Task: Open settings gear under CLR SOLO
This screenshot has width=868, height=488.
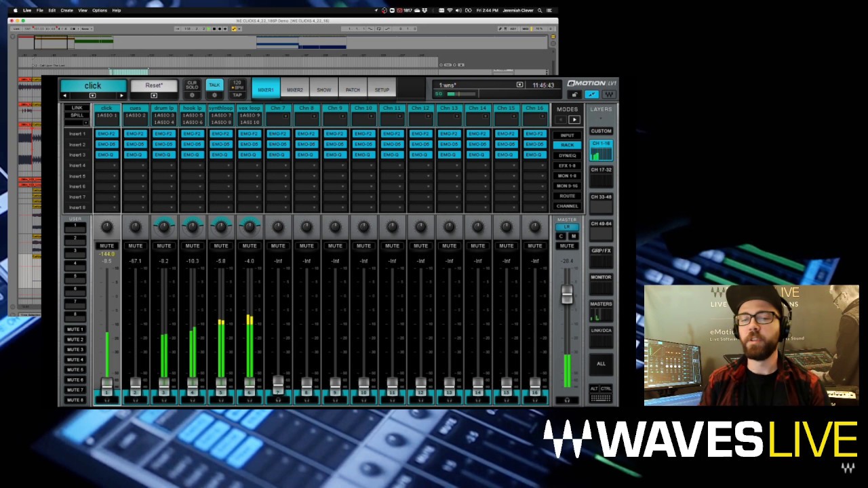Action: pyautogui.click(x=192, y=96)
